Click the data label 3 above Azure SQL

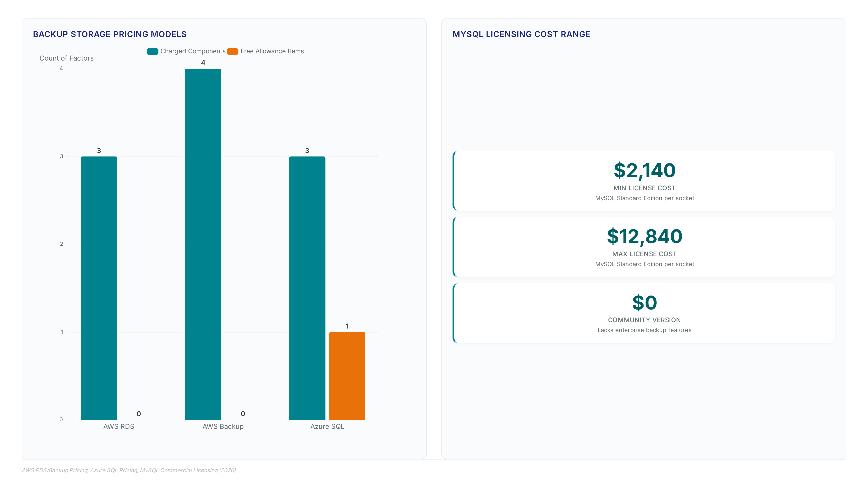pyautogui.click(x=307, y=150)
